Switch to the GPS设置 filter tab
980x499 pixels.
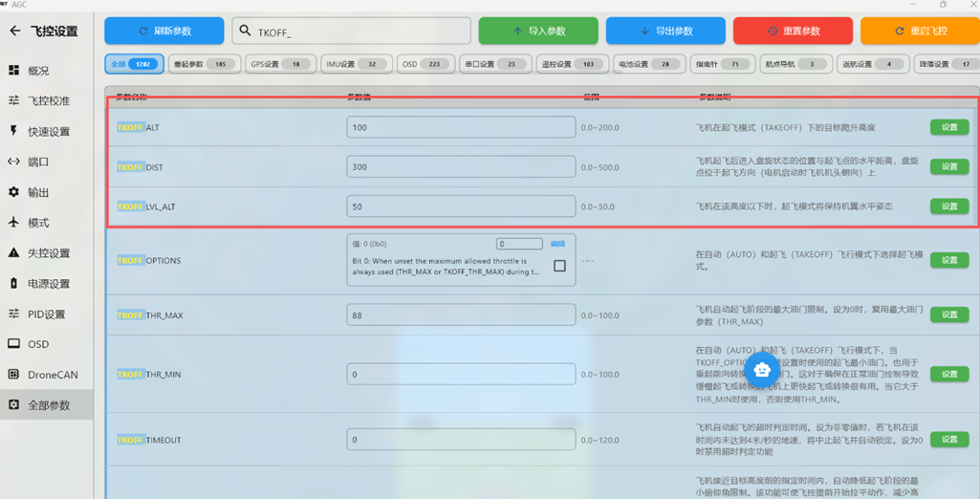point(279,65)
